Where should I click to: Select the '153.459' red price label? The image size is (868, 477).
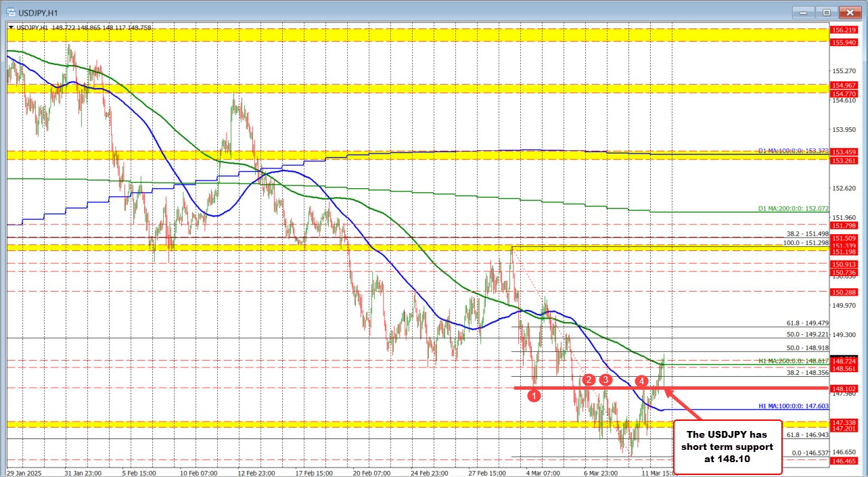[x=843, y=152]
